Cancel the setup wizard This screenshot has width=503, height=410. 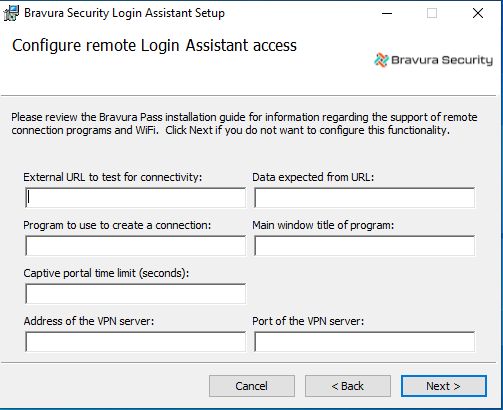pos(252,386)
